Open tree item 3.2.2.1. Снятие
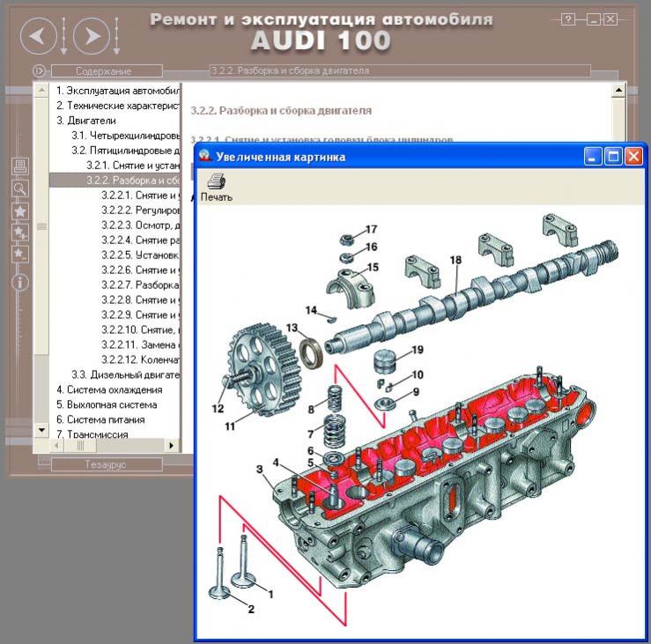 pyautogui.click(x=140, y=196)
